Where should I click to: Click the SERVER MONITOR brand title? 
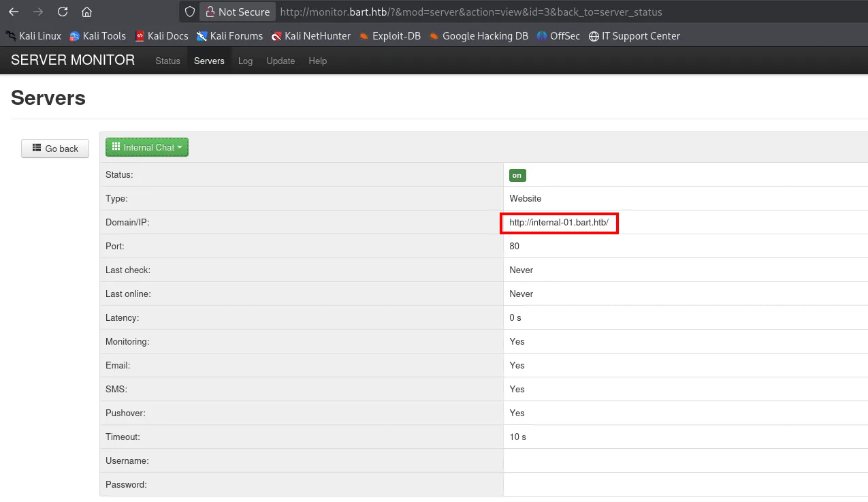(x=73, y=60)
